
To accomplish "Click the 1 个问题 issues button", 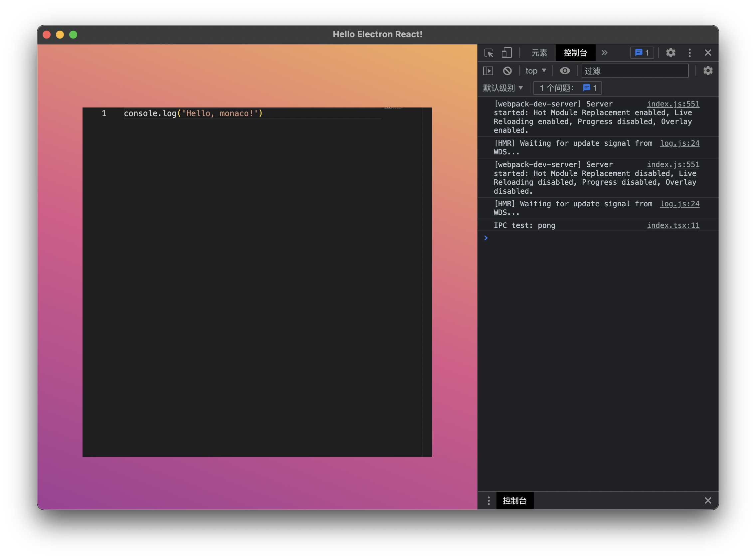I will pyautogui.click(x=567, y=88).
